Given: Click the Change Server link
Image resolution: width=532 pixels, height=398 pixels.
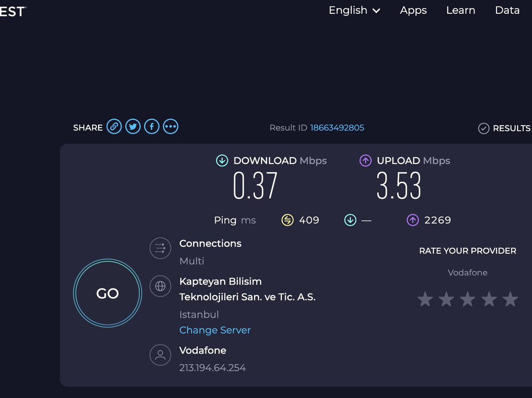Looking at the screenshot, I should [215, 330].
